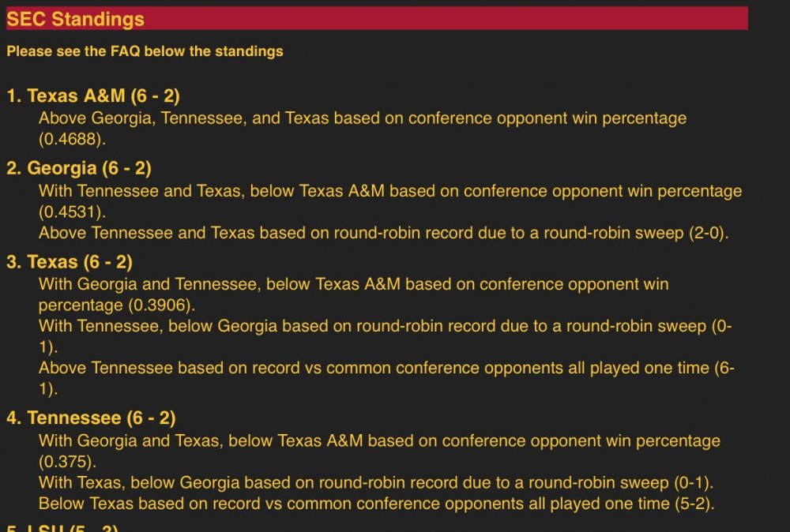Click Texas A&M's tiebreaker explanation above Georgia
This screenshot has height=532, width=790.
coord(362,118)
